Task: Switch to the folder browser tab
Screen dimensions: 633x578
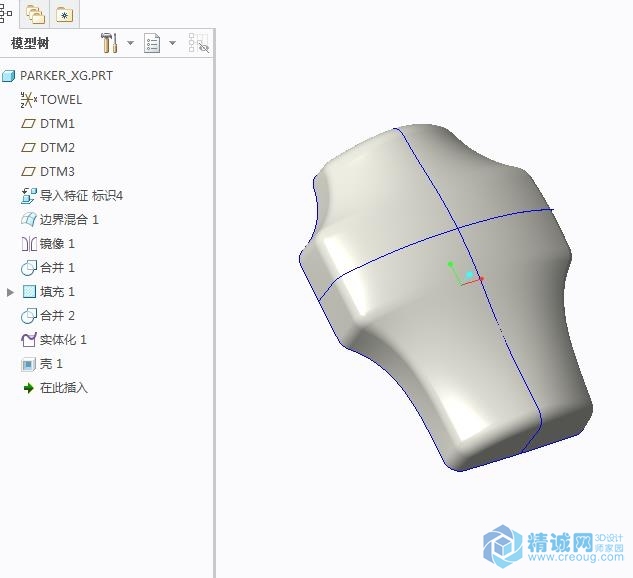Action: click(x=36, y=14)
